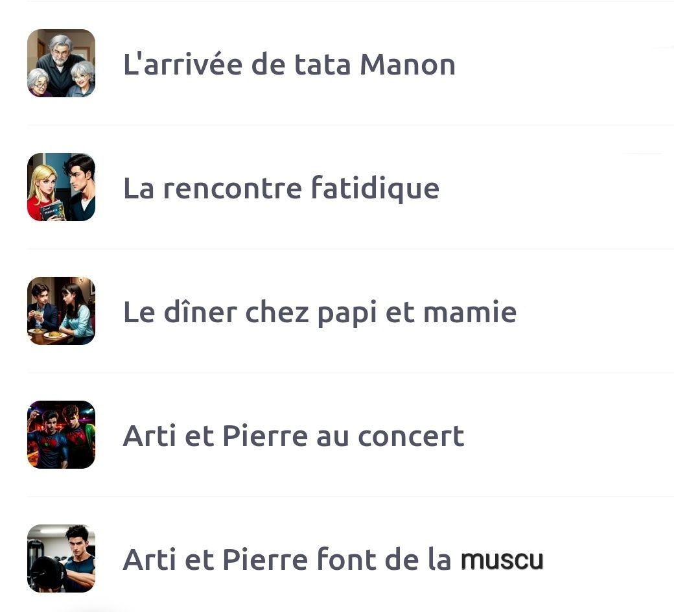
Task: Open the dinner scene thumbnail for papi et mamie
Action: (61, 311)
